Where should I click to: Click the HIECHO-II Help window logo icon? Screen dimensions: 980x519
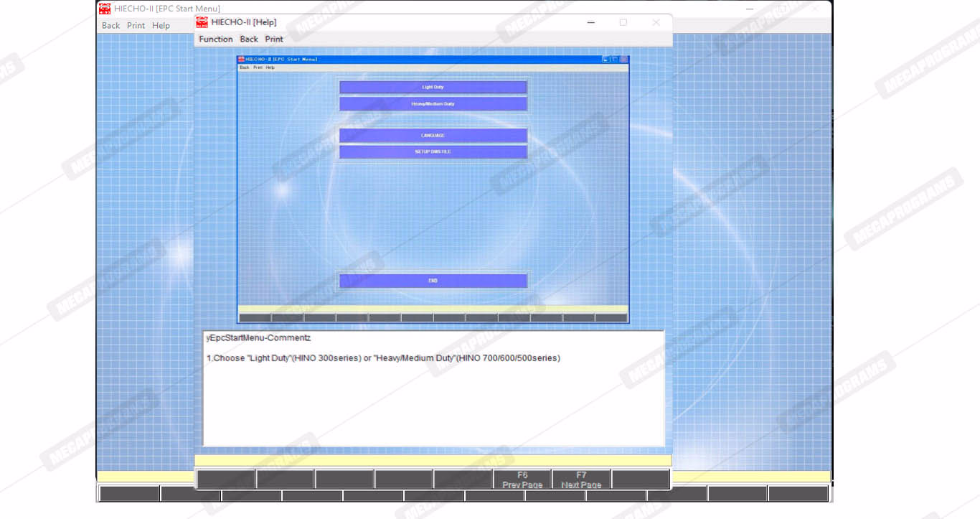[202, 22]
